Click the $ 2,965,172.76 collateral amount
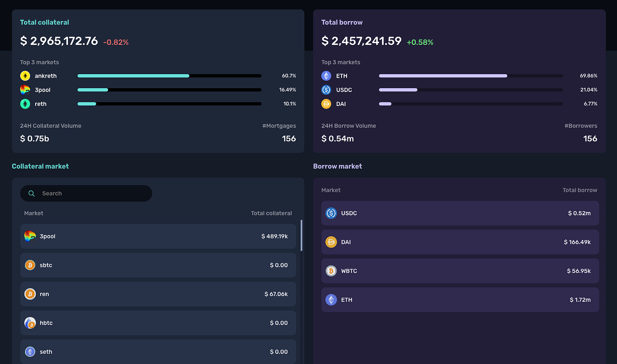The image size is (617, 364). (59, 41)
